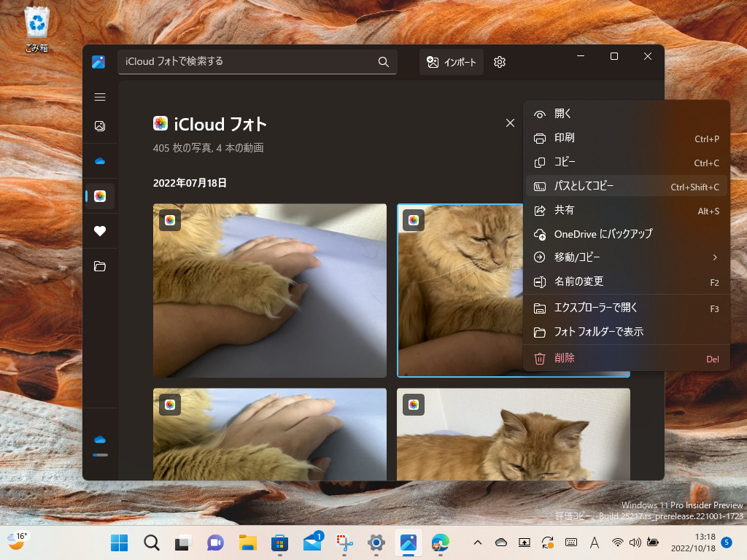This screenshot has height=560, width=747.
Task: Open the 16° weather widget
Action: tap(18, 543)
